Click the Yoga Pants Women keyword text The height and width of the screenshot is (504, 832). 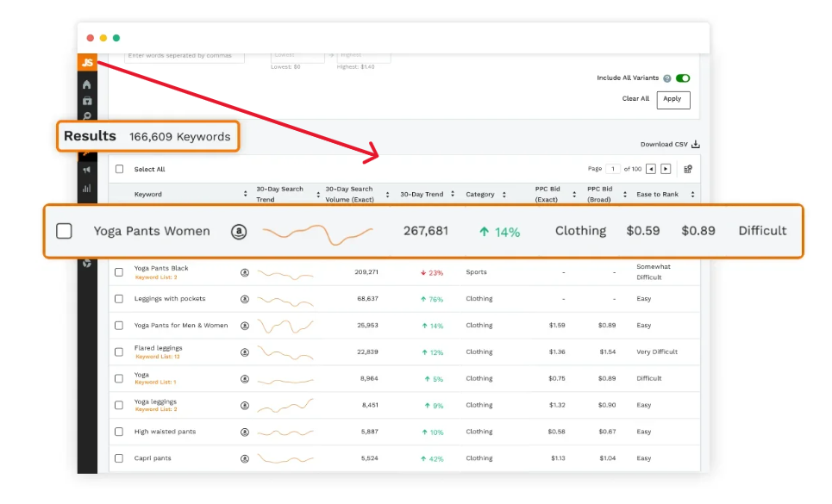coord(152,231)
